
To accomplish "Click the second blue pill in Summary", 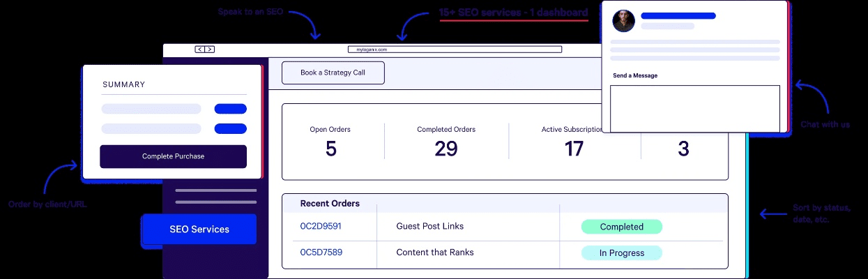I will (230, 129).
